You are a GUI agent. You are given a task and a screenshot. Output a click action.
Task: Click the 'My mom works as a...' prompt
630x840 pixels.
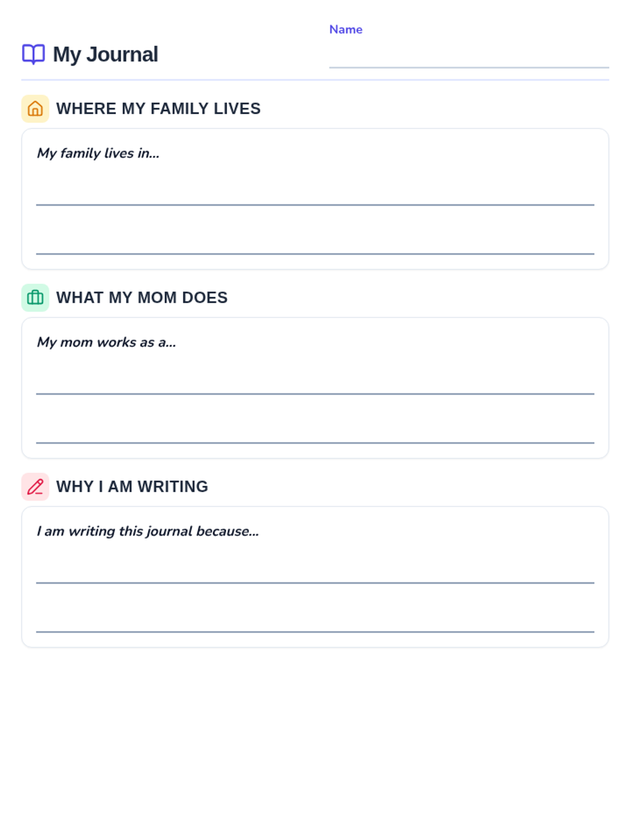pyautogui.click(x=107, y=342)
